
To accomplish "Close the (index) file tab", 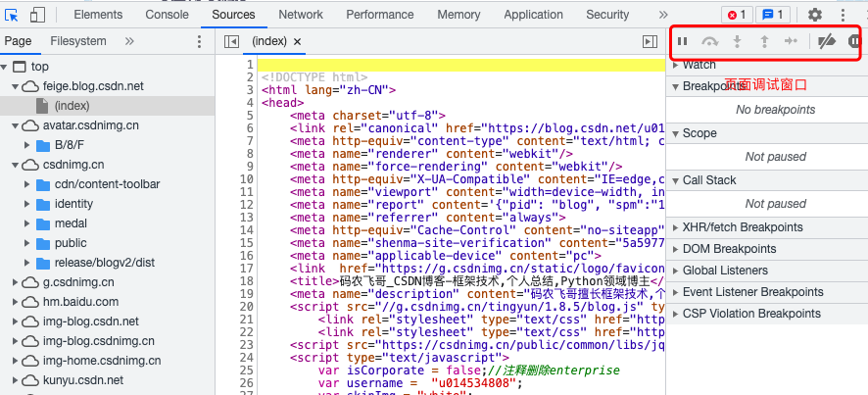I will point(297,41).
